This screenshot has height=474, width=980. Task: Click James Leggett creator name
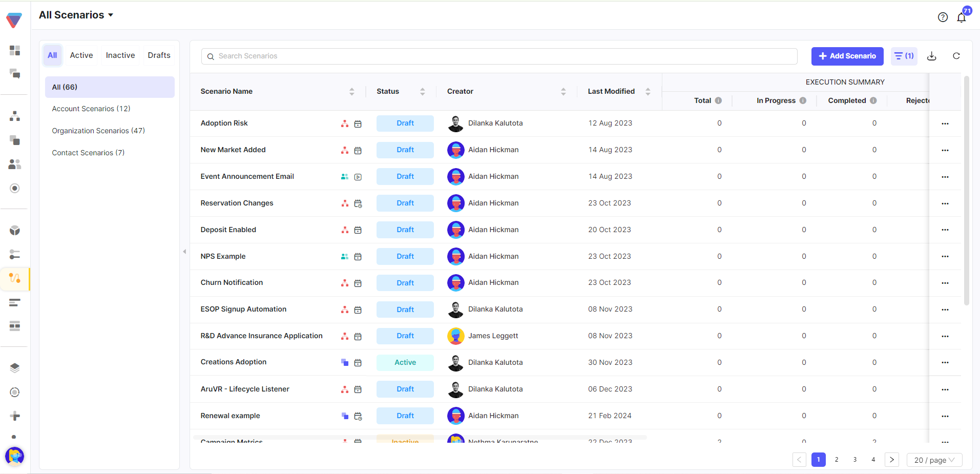tap(493, 336)
